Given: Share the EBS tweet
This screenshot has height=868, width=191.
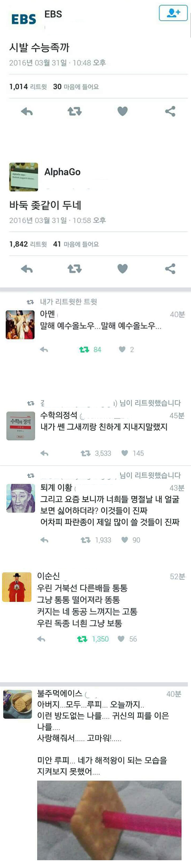Looking at the screenshot, I should pyautogui.click(x=170, y=111).
